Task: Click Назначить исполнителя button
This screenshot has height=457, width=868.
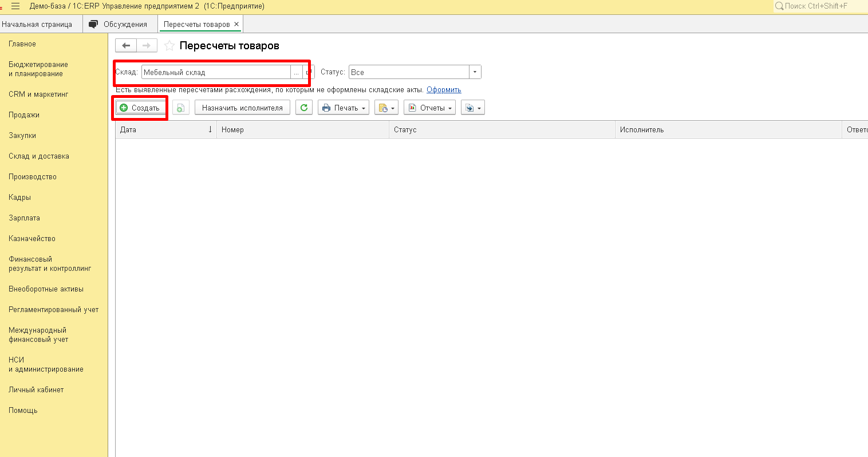Action: point(242,108)
